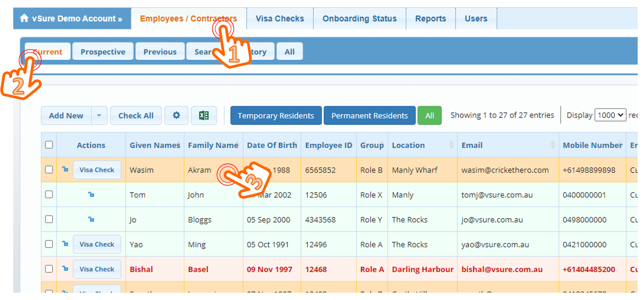Export the list with the Excel icon
644x300 pixels.
click(204, 115)
